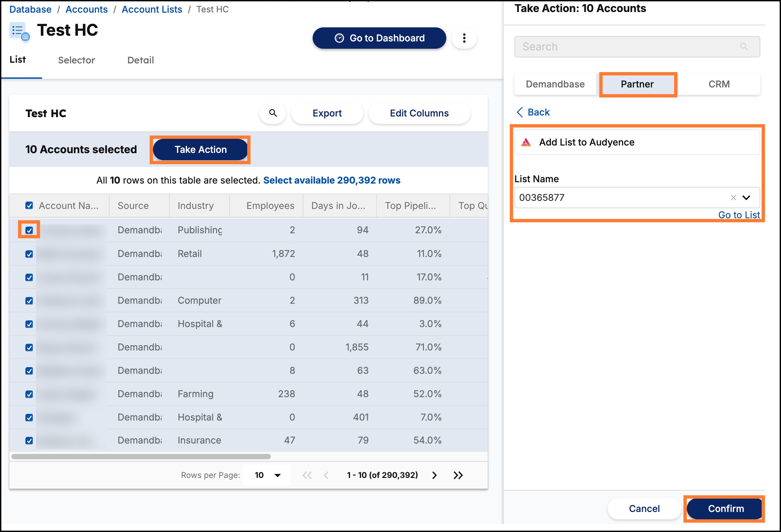Click the table search magnifier icon
Viewport: 781px width, 532px height.
[273, 113]
